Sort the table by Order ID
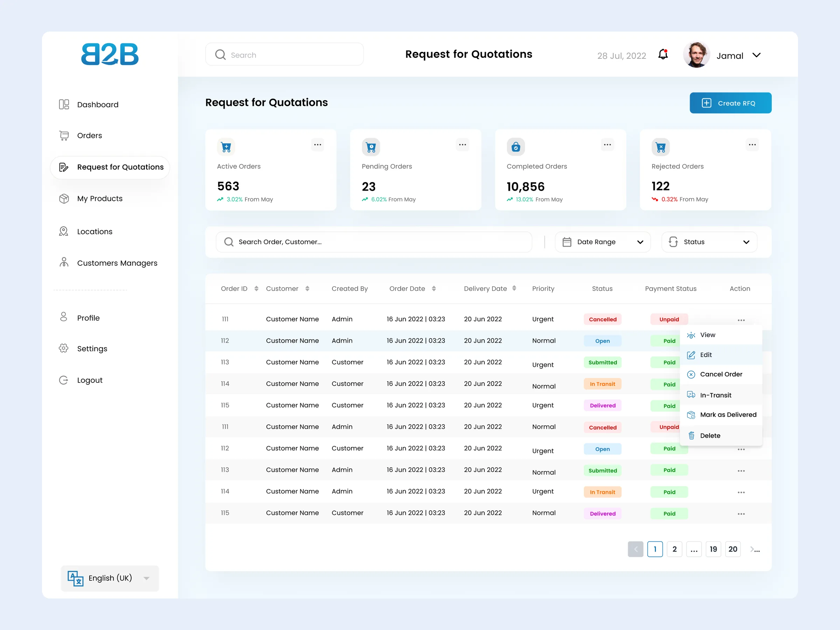 256,289
